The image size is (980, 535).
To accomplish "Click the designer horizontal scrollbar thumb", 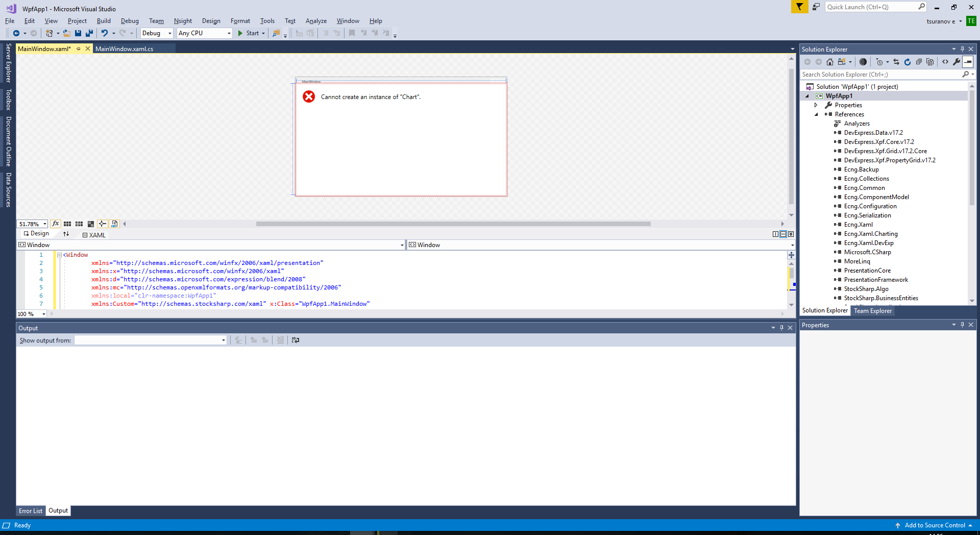I will (453, 224).
